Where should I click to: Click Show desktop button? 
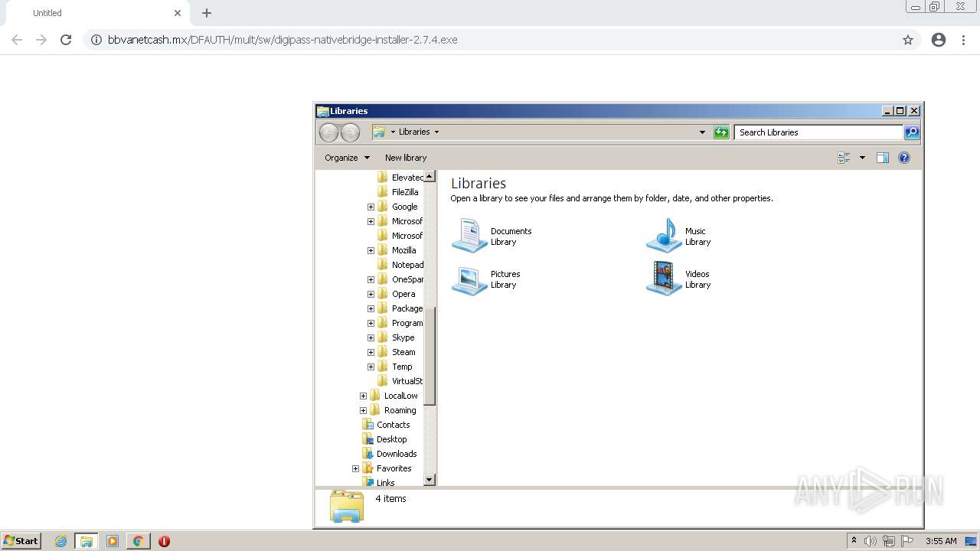tap(971, 541)
